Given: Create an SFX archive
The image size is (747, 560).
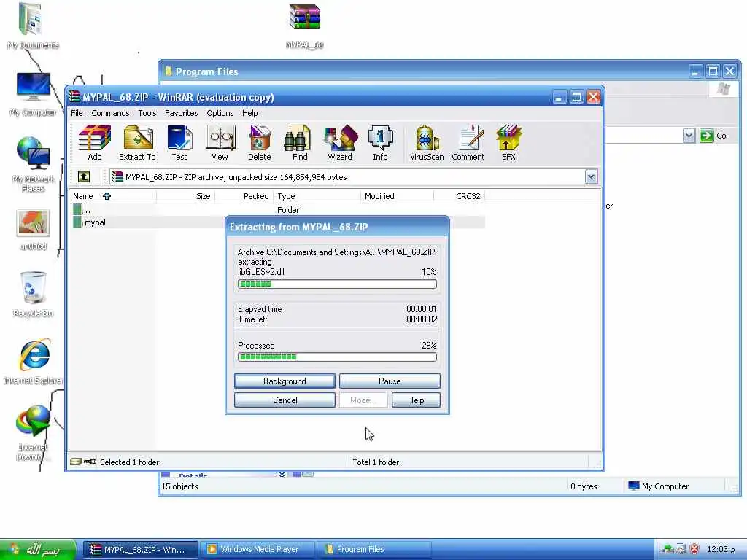Looking at the screenshot, I should click(x=508, y=142).
